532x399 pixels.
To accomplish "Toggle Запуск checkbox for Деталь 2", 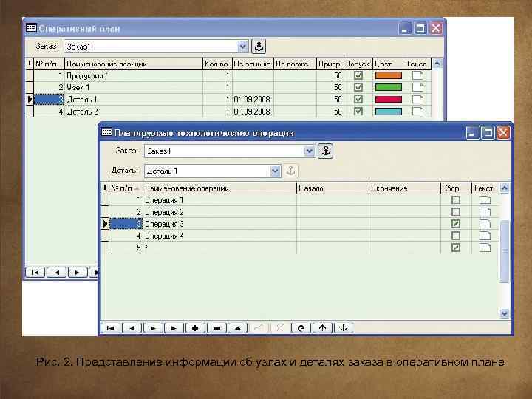I will (358, 111).
